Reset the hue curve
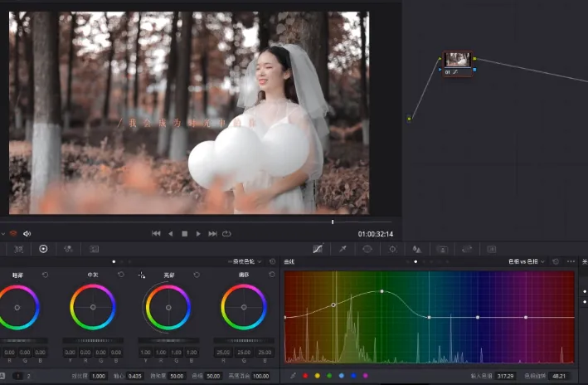Screen dimensions: 588x385 555,261
